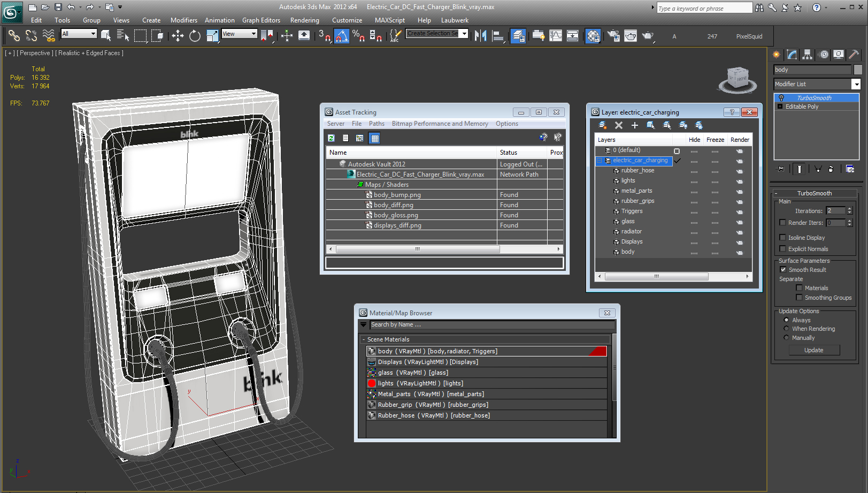Enable Isoline Display checkbox
Viewport: 868px width, 493px height.
coord(783,238)
